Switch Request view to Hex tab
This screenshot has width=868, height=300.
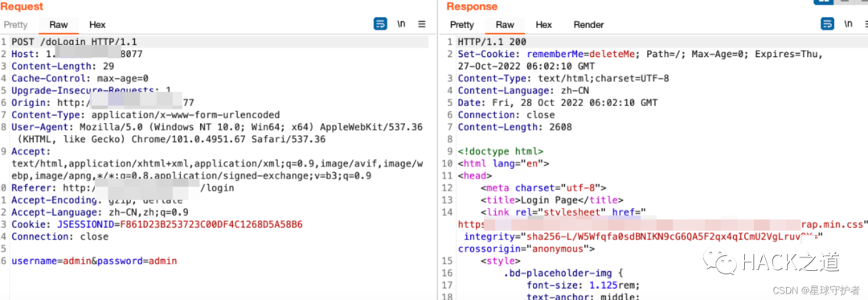pyautogui.click(x=97, y=25)
